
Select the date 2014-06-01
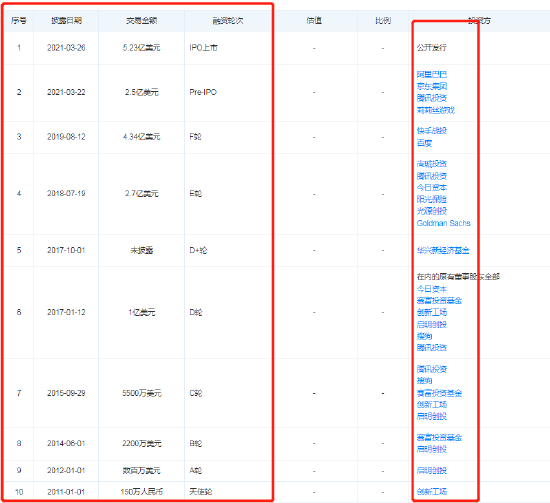[66, 443]
